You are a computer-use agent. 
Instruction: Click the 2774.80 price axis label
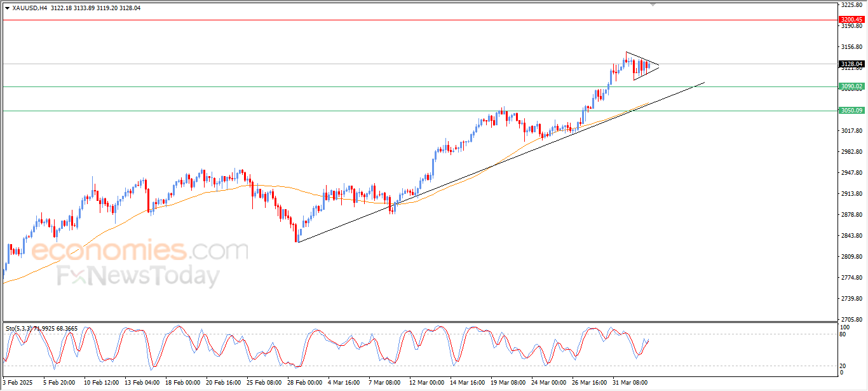[851, 278]
